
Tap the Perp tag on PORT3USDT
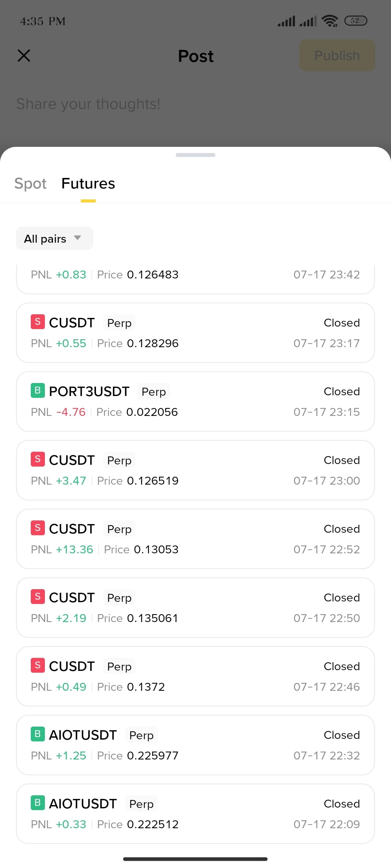154,392
